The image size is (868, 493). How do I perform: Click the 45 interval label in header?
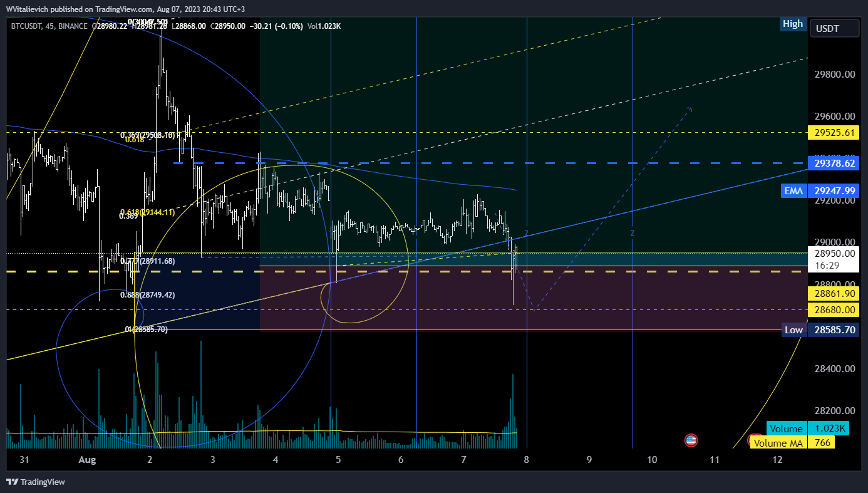coord(50,27)
